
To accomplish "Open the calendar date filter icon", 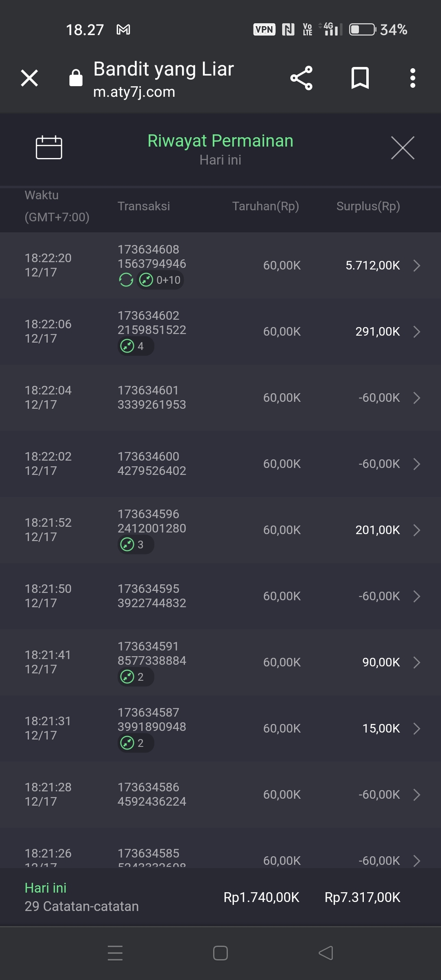I will (x=49, y=147).
